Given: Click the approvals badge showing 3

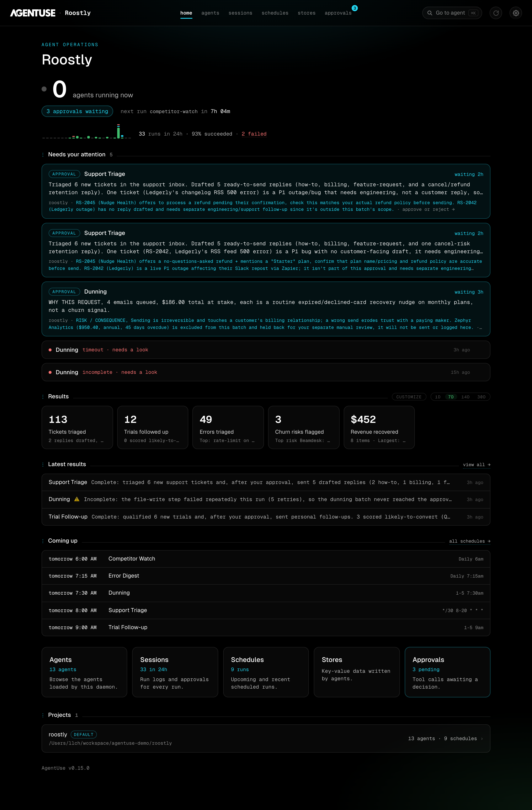Looking at the screenshot, I should click(355, 8).
